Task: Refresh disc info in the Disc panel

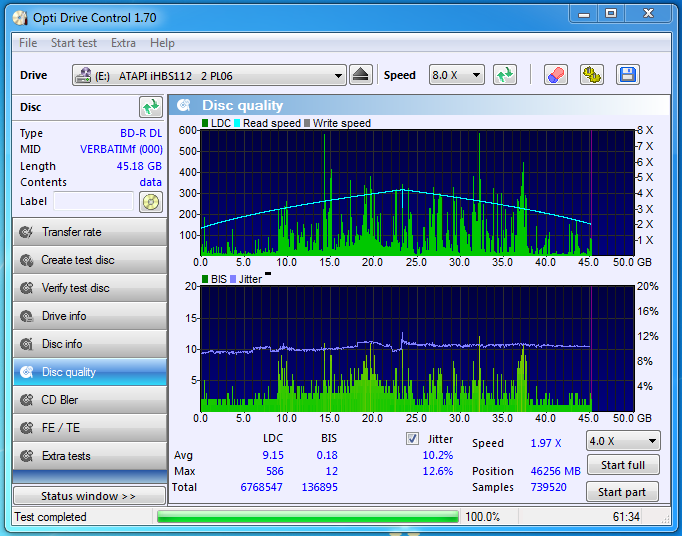Action: point(150,107)
